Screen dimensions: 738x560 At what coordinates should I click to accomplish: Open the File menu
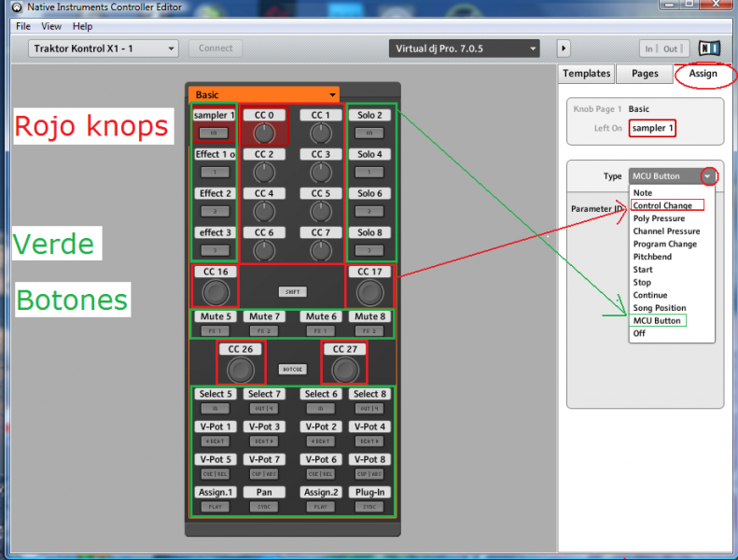(x=23, y=26)
